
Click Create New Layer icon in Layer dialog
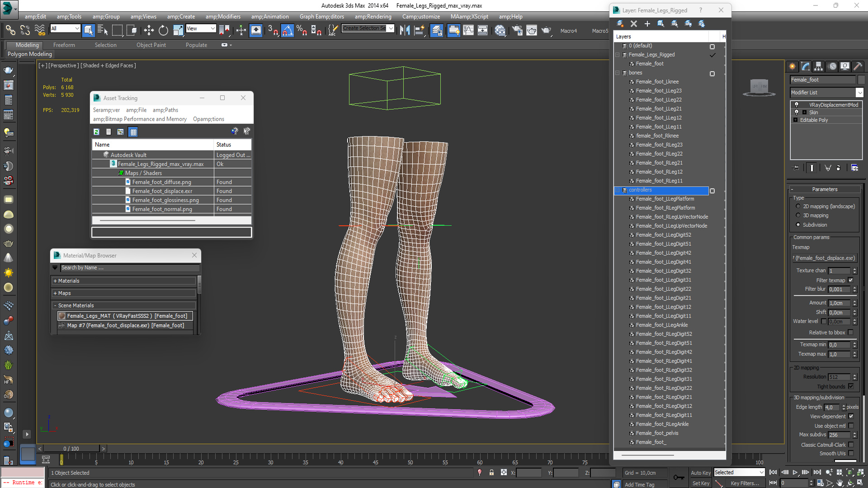[x=620, y=23]
